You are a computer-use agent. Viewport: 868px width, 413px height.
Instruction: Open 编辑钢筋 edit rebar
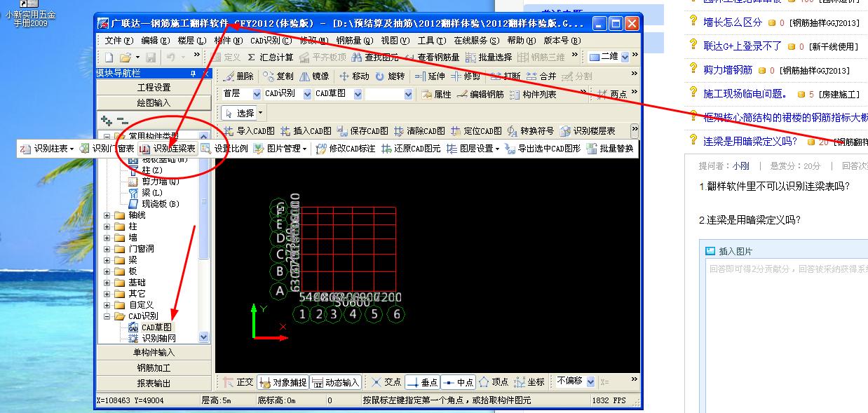pyautogui.click(x=480, y=94)
